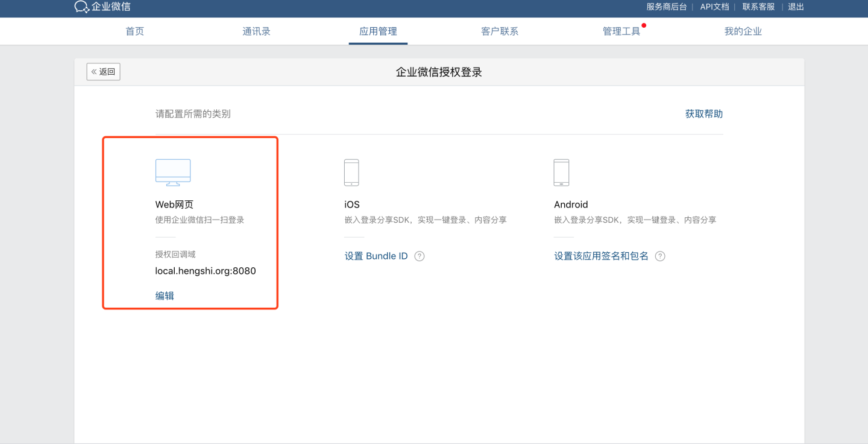Image resolution: width=868 pixels, height=444 pixels.
Task: Click help icon beside 设置 Bundle ID
Action: point(420,256)
